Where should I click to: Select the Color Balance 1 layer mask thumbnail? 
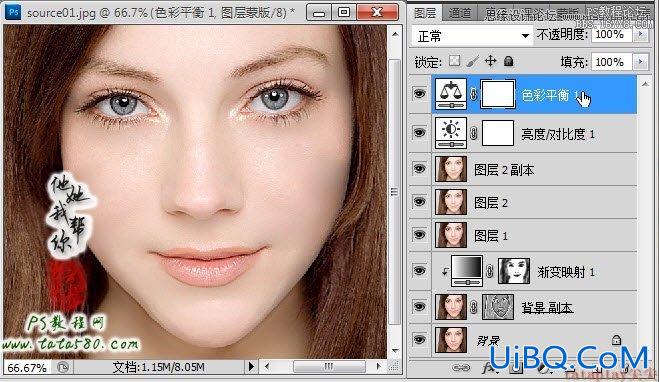tap(498, 94)
